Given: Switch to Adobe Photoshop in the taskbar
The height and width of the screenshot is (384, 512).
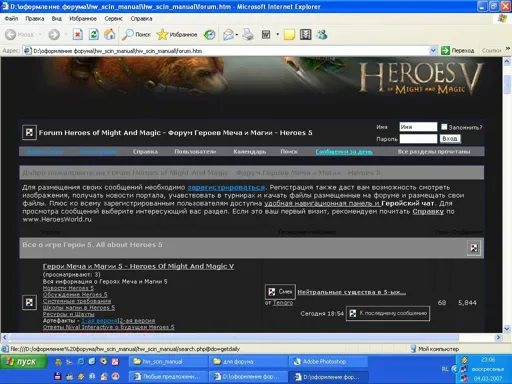Looking at the screenshot, I should tap(328, 362).
